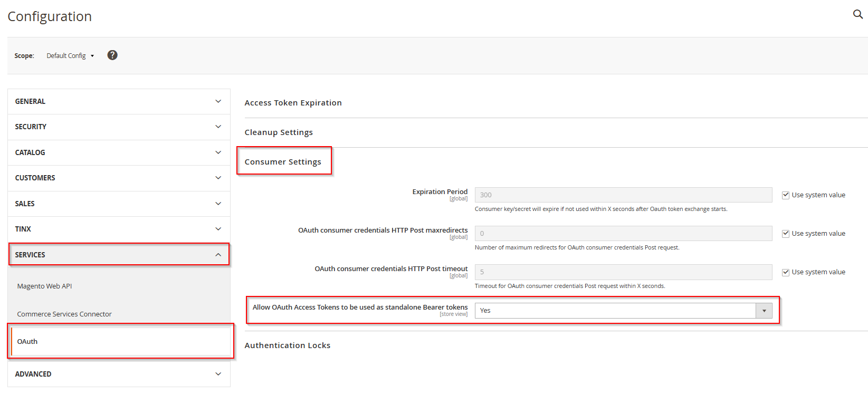Collapse the SERVICES configuration section

(119, 255)
